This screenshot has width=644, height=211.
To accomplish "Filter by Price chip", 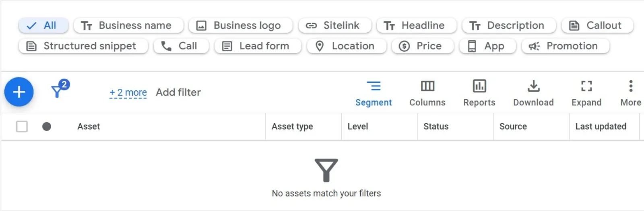I will point(423,46).
